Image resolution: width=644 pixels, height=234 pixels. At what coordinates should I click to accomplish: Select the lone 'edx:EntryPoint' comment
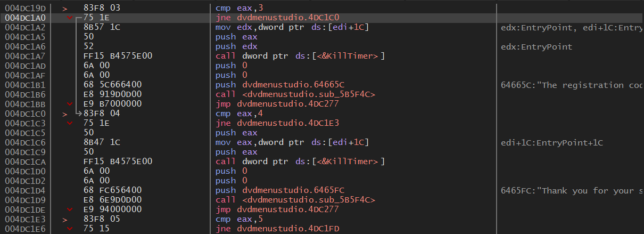[x=536, y=47]
